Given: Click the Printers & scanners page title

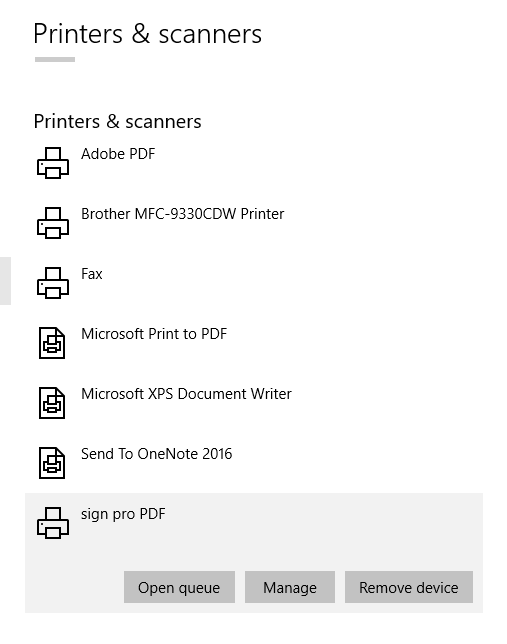Looking at the screenshot, I should point(147,34).
